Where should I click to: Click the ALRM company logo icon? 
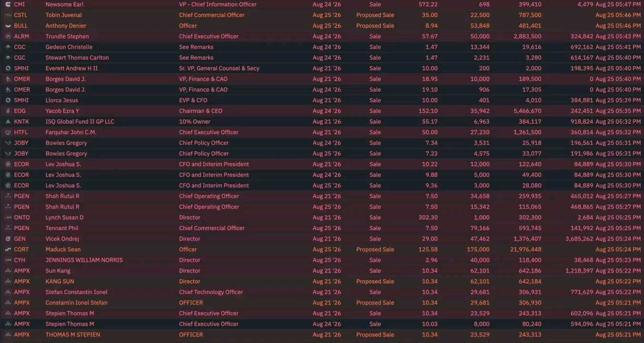pos(8,36)
